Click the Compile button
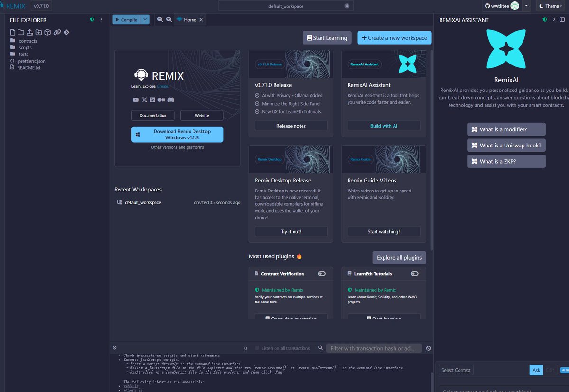This screenshot has height=392, width=569. pyautogui.click(x=126, y=19)
